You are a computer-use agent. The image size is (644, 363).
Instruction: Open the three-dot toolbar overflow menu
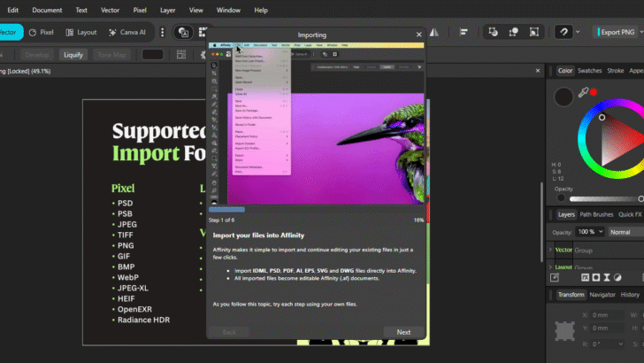click(162, 32)
